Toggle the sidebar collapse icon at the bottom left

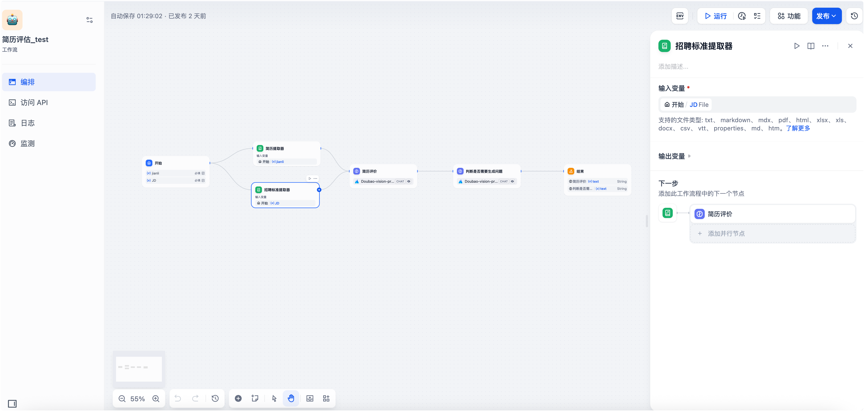pyautogui.click(x=13, y=404)
